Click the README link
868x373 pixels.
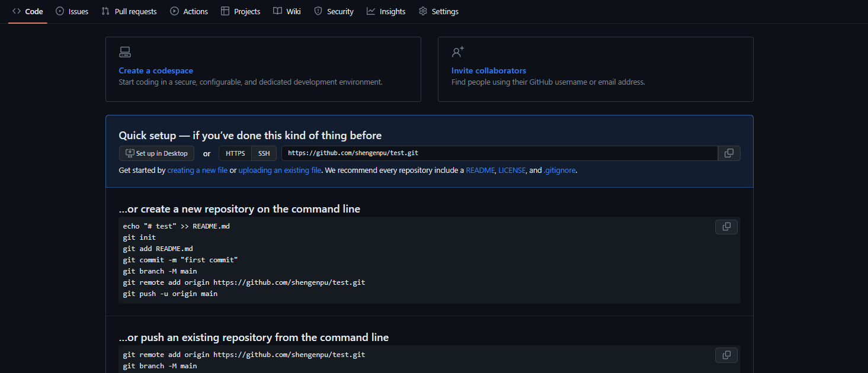coord(480,170)
